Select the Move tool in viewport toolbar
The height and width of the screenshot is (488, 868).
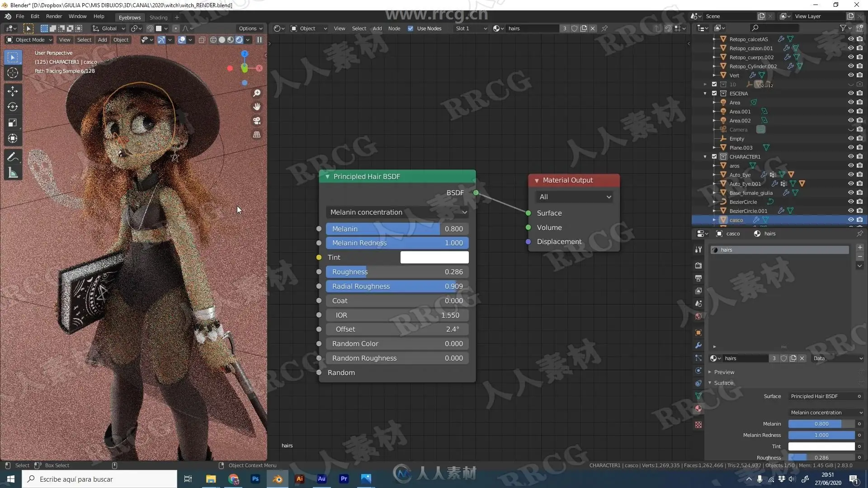click(13, 91)
